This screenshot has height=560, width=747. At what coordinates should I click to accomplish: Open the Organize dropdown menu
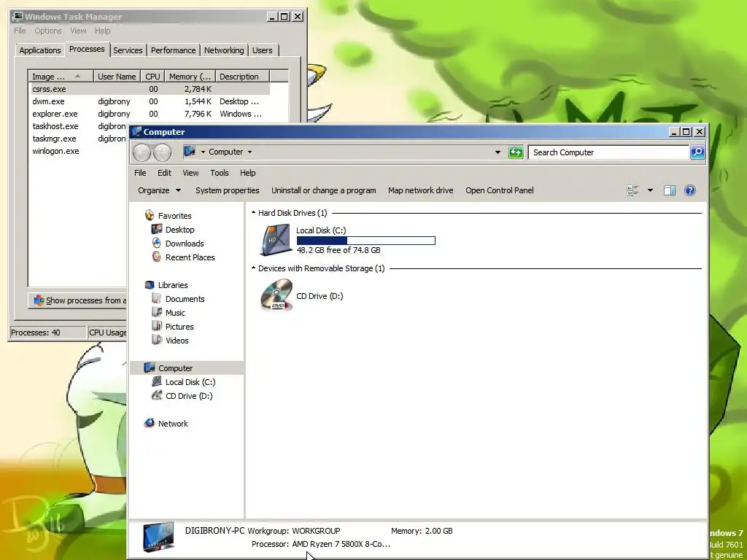[x=159, y=190]
